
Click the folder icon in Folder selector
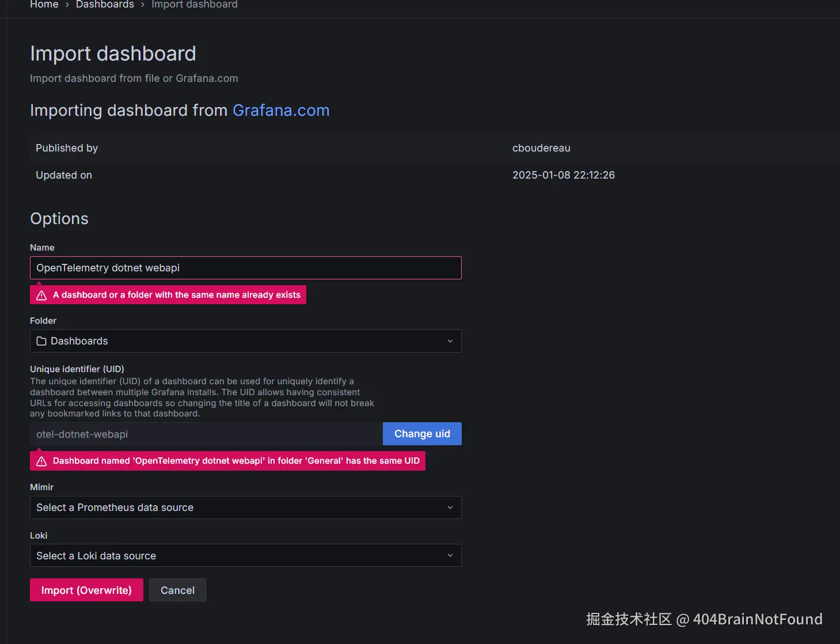(41, 341)
